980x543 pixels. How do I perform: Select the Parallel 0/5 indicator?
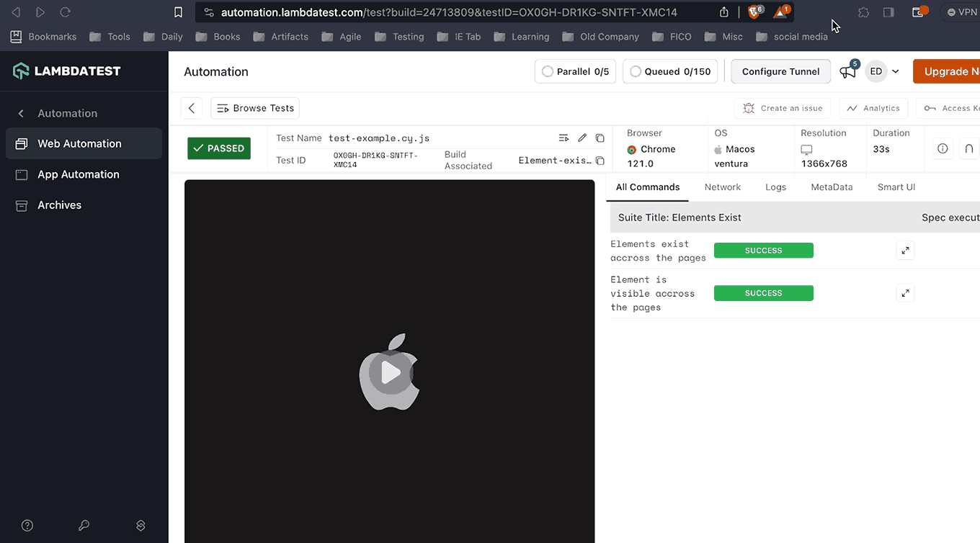tap(575, 71)
